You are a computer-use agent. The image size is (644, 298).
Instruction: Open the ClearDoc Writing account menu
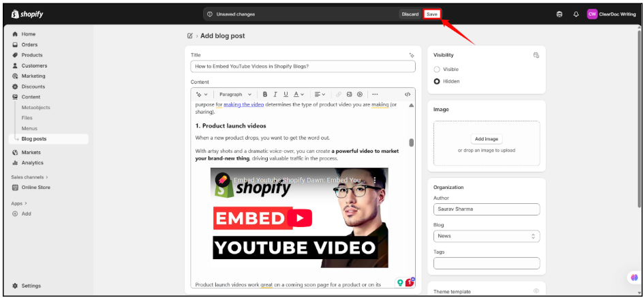[611, 14]
